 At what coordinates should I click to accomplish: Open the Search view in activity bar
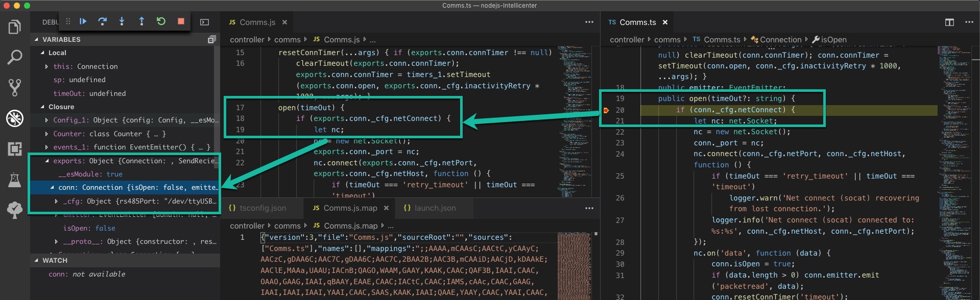[15, 57]
